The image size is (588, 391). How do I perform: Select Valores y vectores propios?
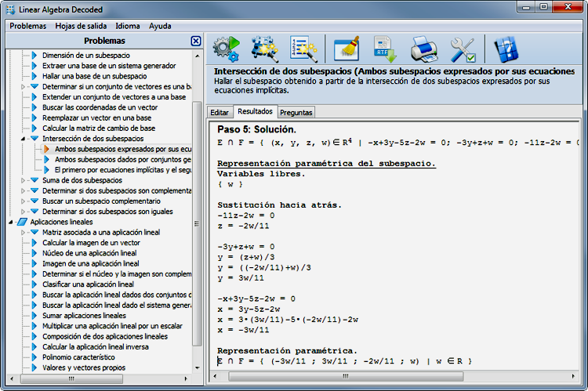[x=84, y=367]
